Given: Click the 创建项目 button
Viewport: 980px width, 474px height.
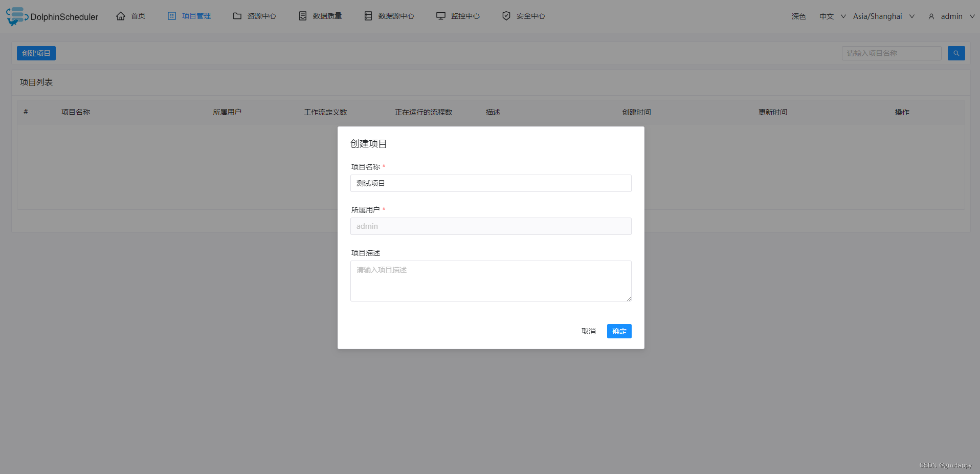Looking at the screenshot, I should pyautogui.click(x=36, y=53).
